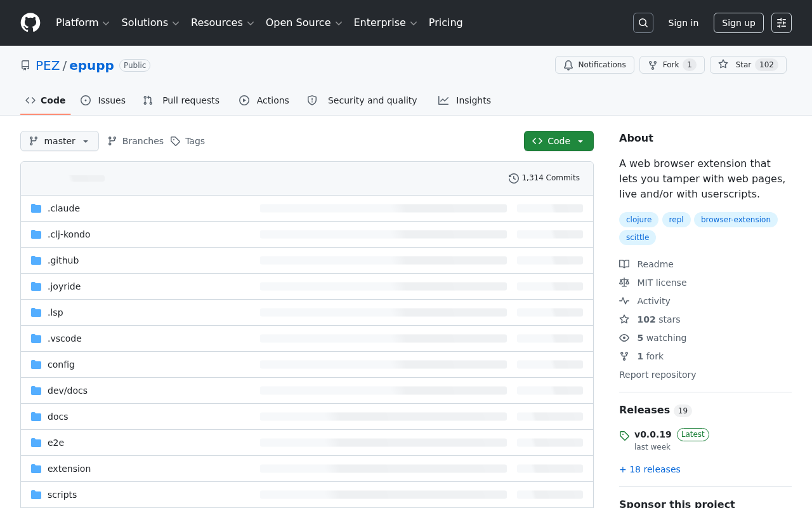This screenshot has height=508, width=812.
Task: Click the watching eye icon
Action: (x=624, y=338)
